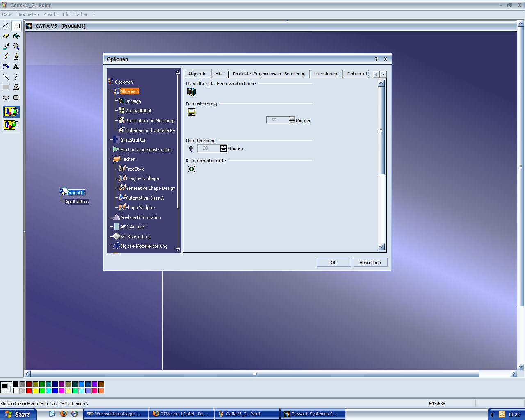The image size is (525, 420).
Task: Select Kompatibilität tree entry
Action: [138, 111]
